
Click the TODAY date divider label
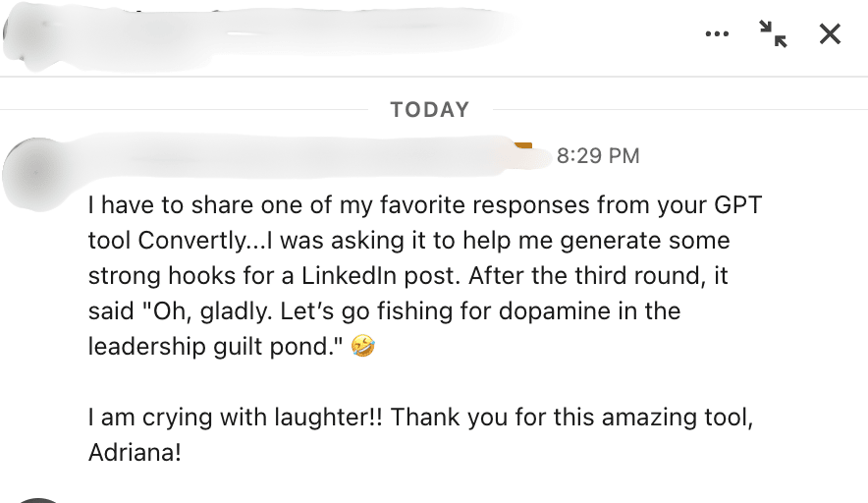coord(430,109)
